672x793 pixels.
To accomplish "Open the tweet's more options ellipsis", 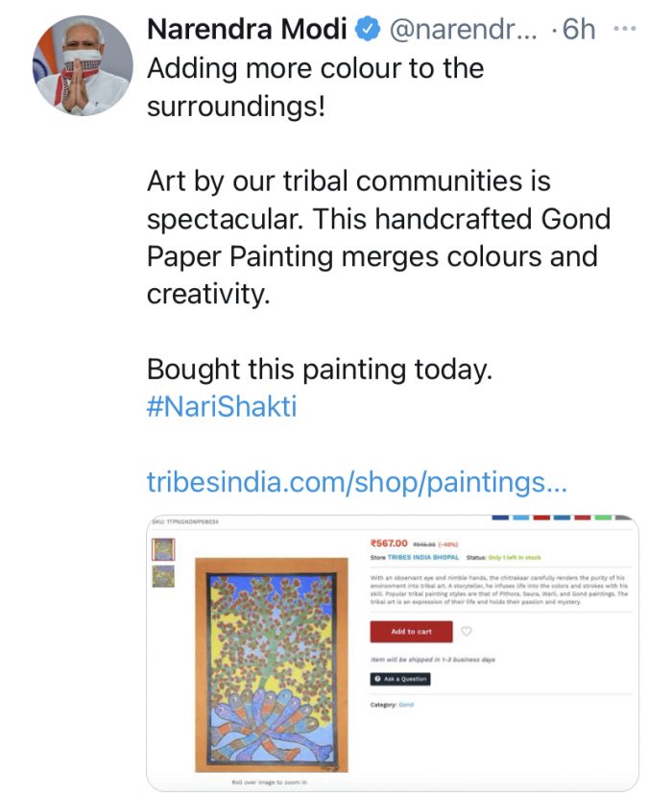I will coord(624,29).
